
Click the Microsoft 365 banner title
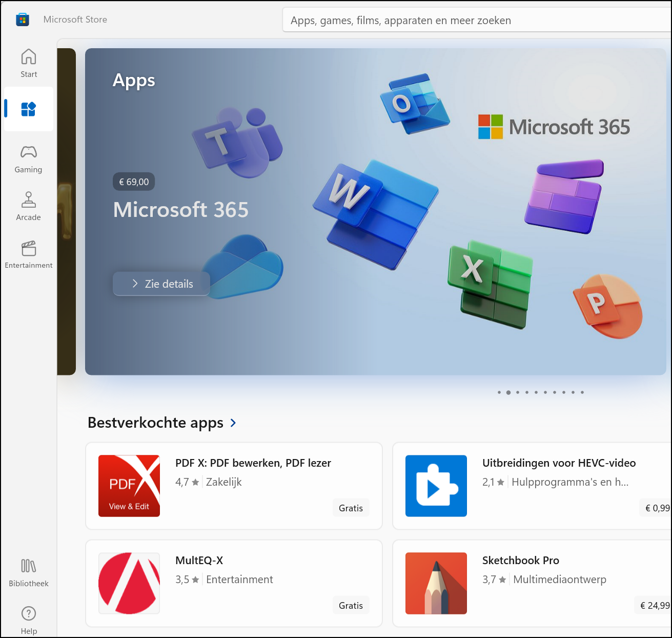point(181,210)
